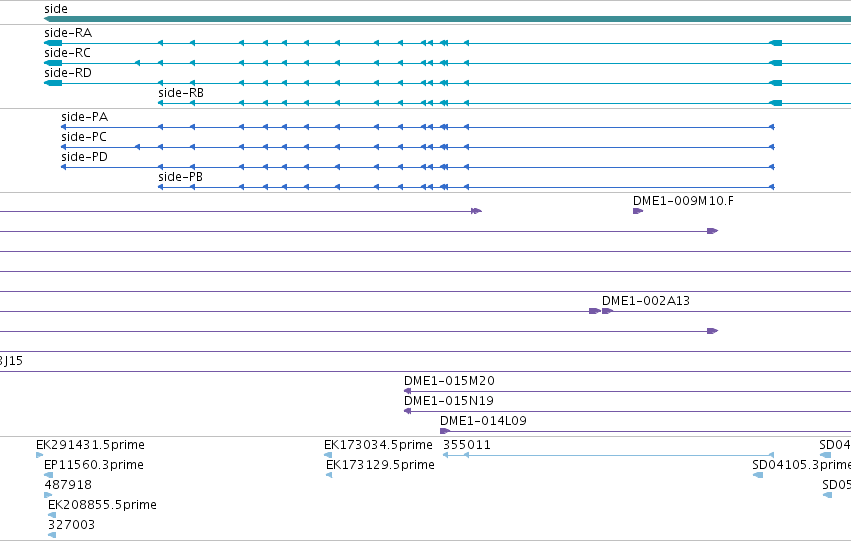The width and height of the screenshot is (851, 541).
Task: Click the side-RC transcript label
Action: coord(67,53)
